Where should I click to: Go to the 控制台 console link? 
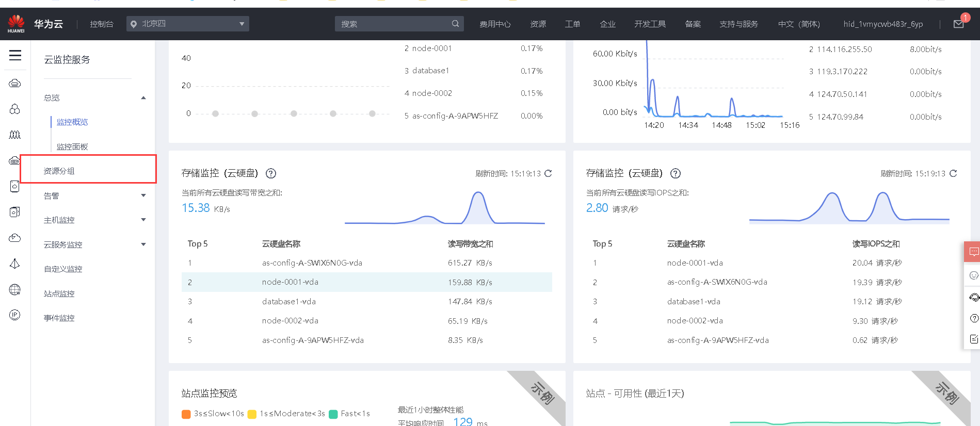pyautogui.click(x=101, y=24)
